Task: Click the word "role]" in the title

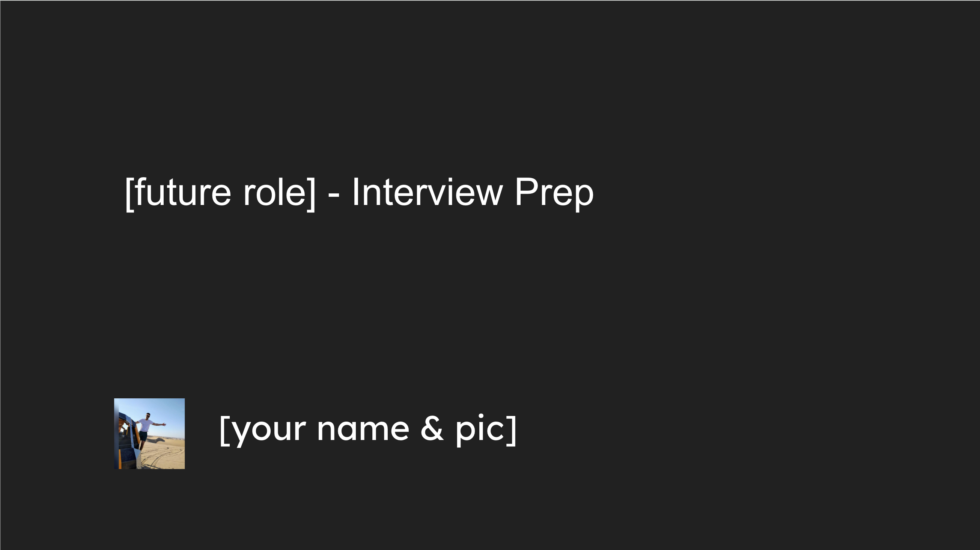Action: [x=280, y=193]
